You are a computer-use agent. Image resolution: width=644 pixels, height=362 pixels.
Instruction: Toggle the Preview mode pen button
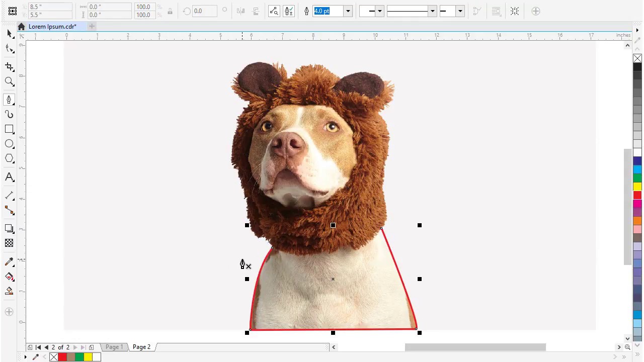click(x=274, y=11)
